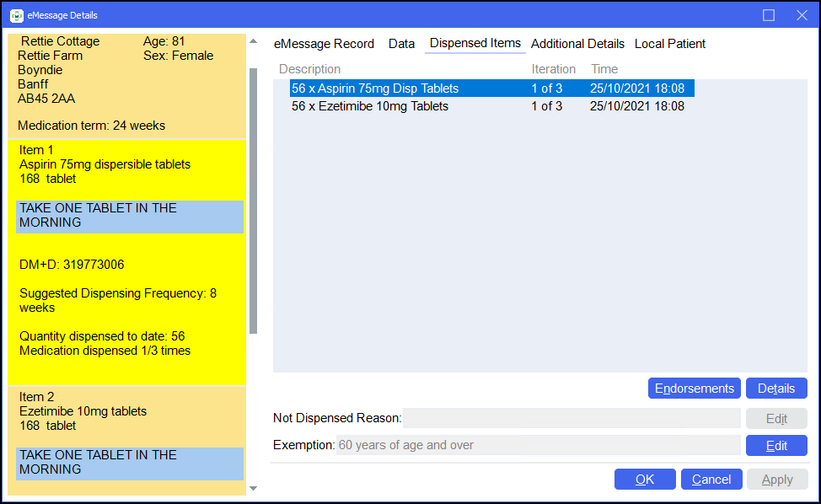Select the Aspirin 75mg Disp Tablets row
The image size is (821, 504).
point(375,88)
